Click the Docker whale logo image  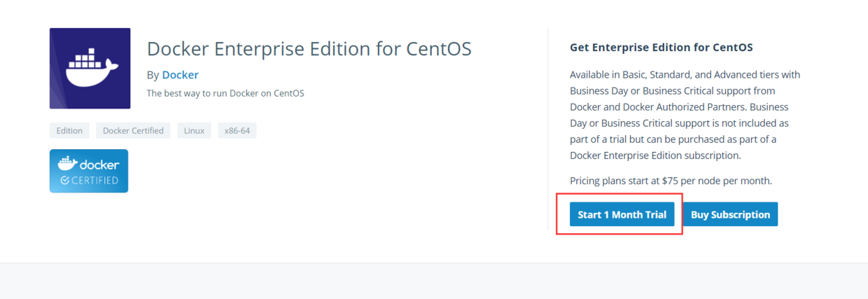coord(90,69)
